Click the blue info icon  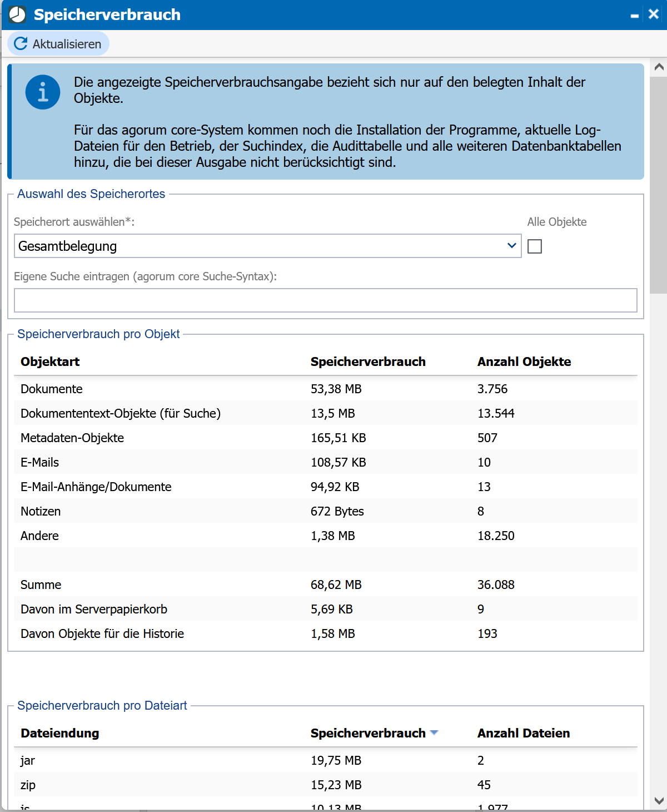tap(43, 92)
